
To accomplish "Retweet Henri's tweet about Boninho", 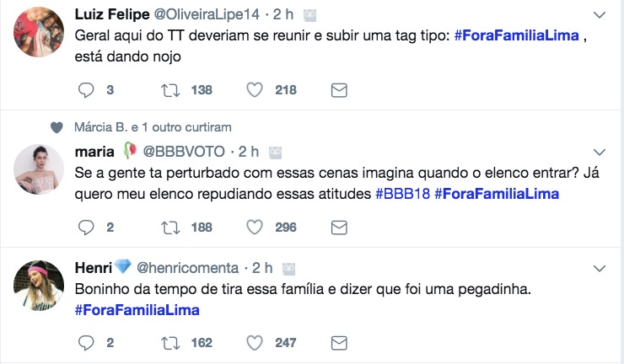I will coord(172,343).
